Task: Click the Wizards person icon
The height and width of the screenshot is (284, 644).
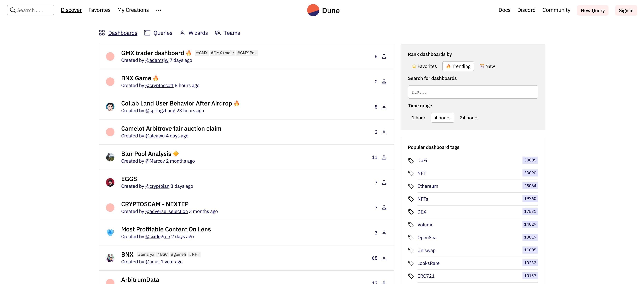Action: click(x=182, y=33)
